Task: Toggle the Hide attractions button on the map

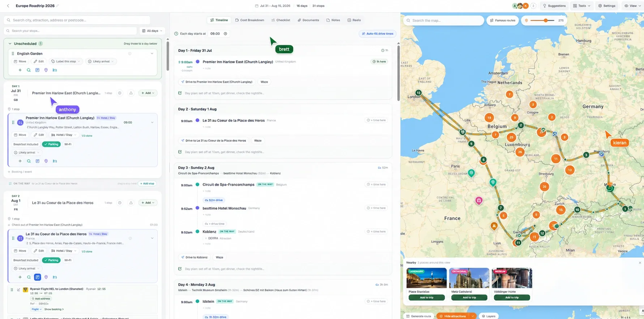Action: pyautogui.click(x=453, y=316)
